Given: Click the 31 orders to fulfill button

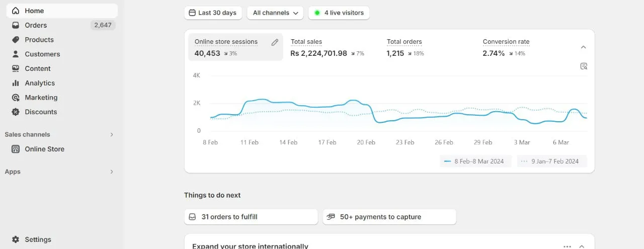Looking at the screenshot, I should [251, 217].
